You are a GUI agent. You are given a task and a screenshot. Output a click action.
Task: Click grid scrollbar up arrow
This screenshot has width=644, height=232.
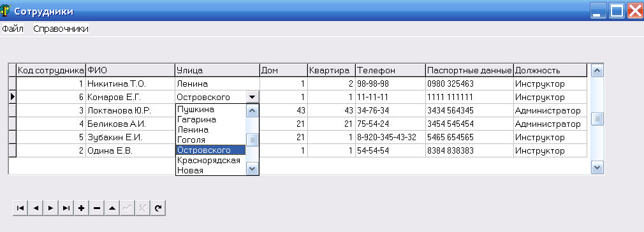pos(597,71)
